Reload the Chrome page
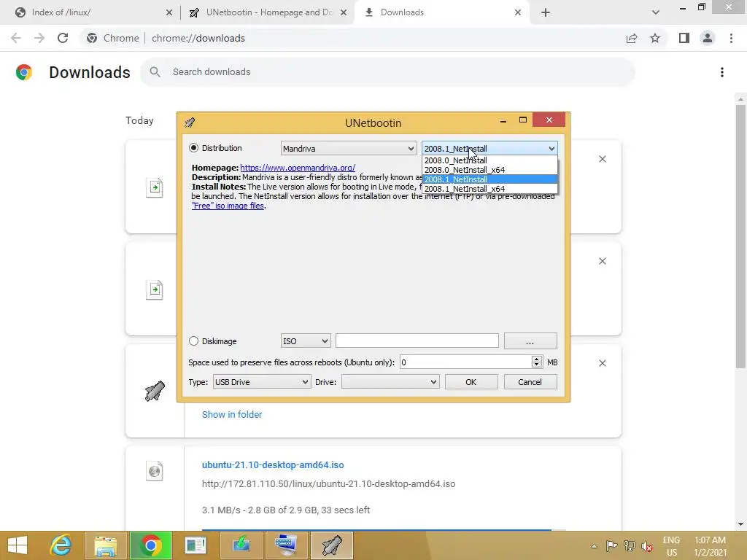 (x=63, y=38)
